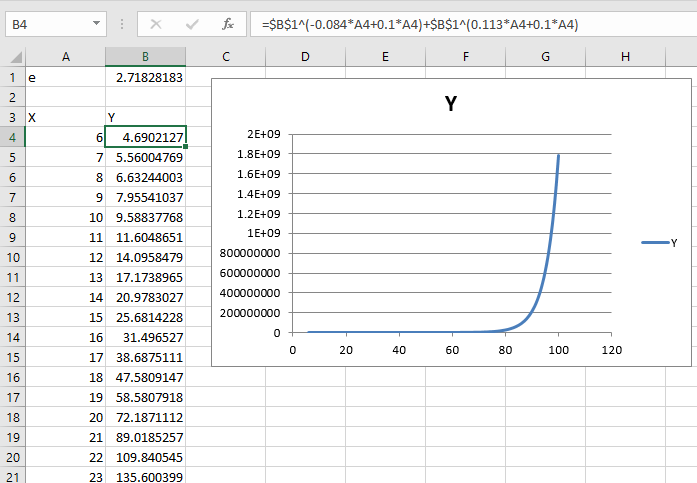The height and width of the screenshot is (483, 697).
Task: Select cell with value 25.6814228
Action: pyautogui.click(x=145, y=317)
